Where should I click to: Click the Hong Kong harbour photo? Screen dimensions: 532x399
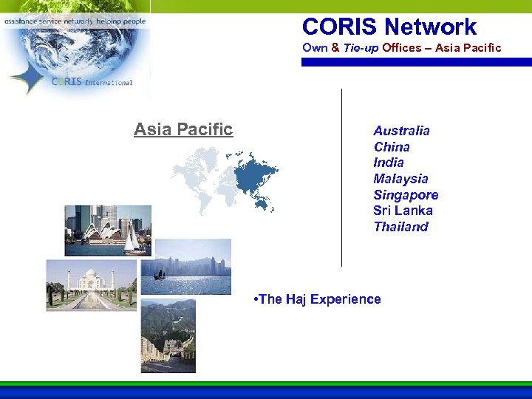[186, 267]
